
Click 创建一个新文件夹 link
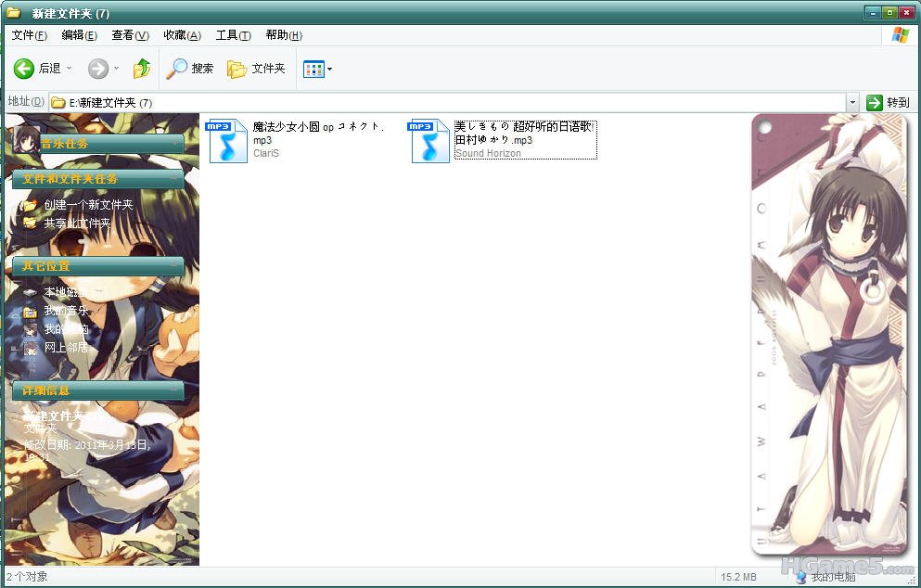(x=89, y=205)
